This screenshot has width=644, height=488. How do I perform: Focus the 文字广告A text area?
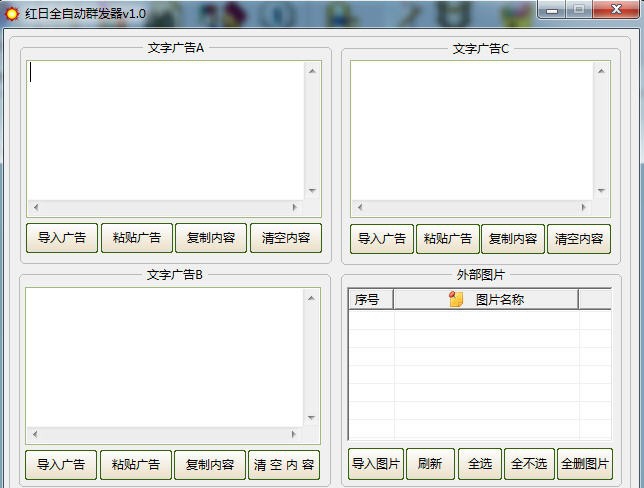tap(166, 131)
